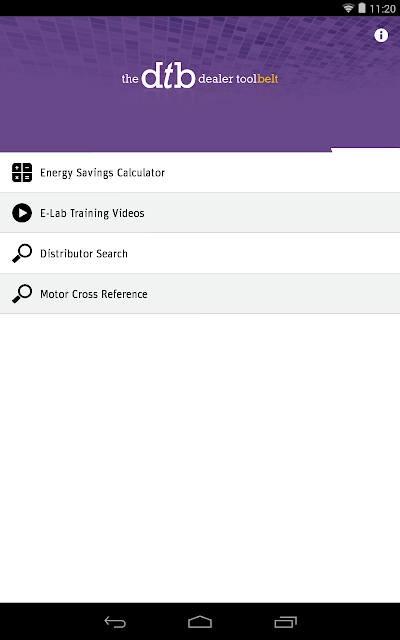Tap the calculator icon for Energy Savings
Screen dimensions: 400x640
point(22,172)
